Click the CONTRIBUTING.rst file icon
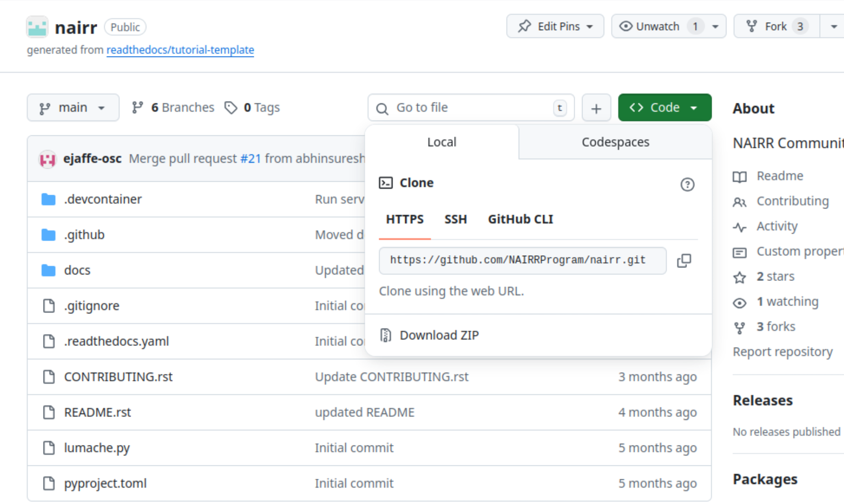This screenshot has height=504, width=844. pyautogui.click(x=49, y=377)
